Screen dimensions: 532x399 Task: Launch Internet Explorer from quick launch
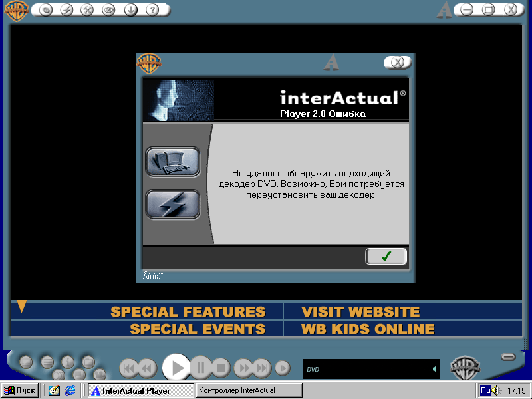pyautogui.click(x=70, y=390)
